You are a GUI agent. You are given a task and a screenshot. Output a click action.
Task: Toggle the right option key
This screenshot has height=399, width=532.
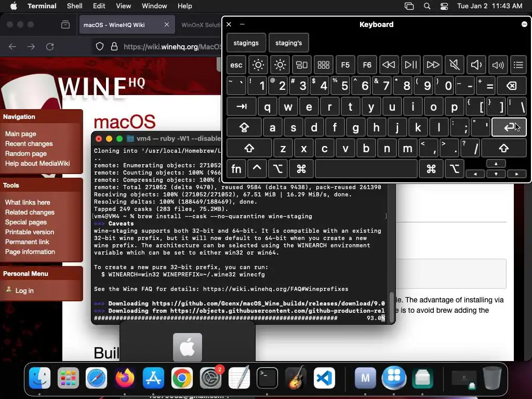coord(454,169)
